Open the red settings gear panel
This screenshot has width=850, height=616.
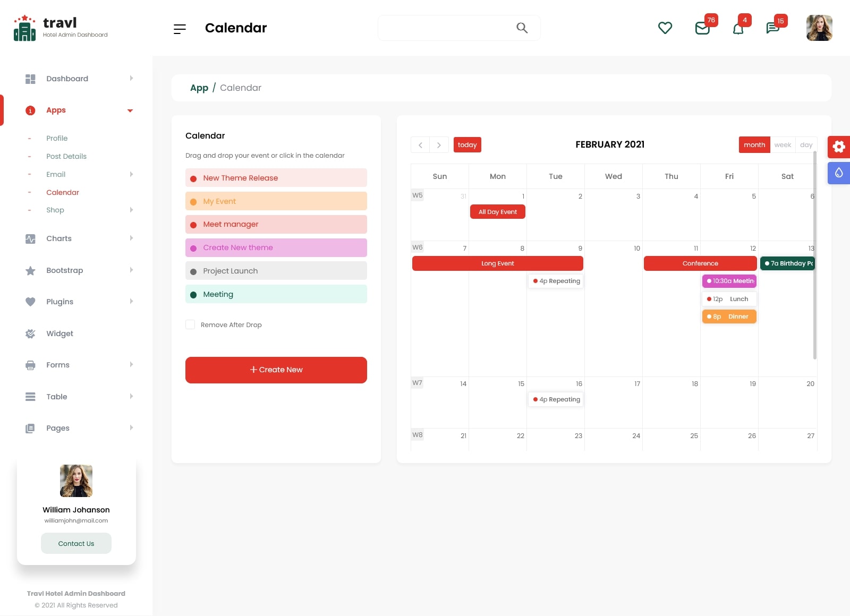click(x=838, y=147)
